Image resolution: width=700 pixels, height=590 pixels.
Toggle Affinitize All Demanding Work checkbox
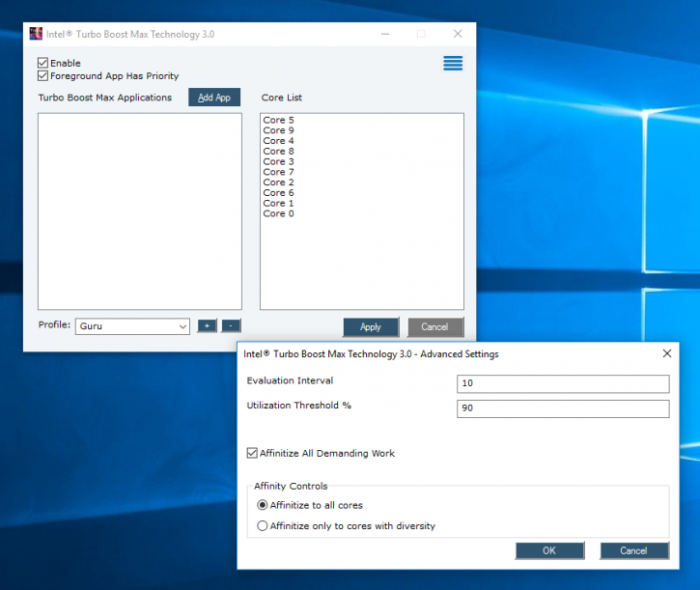[252, 453]
